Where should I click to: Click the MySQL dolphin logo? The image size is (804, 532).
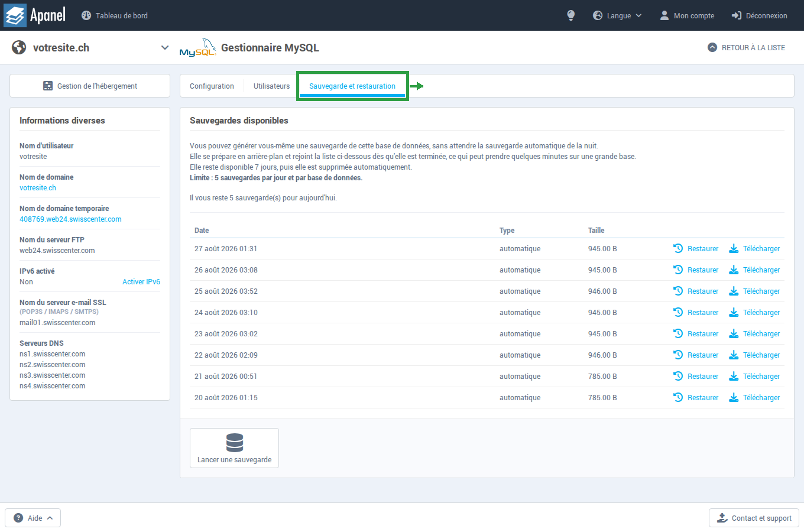(197, 47)
